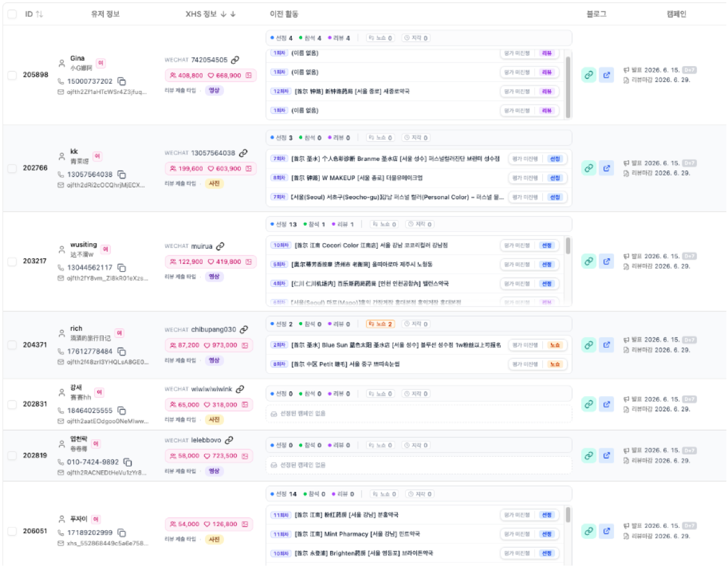Select the checkbox for ID 202819

tap(12, 456)
